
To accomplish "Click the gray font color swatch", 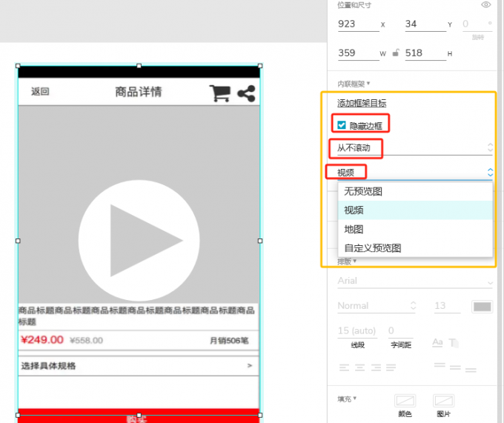I will tap(482, 307).
